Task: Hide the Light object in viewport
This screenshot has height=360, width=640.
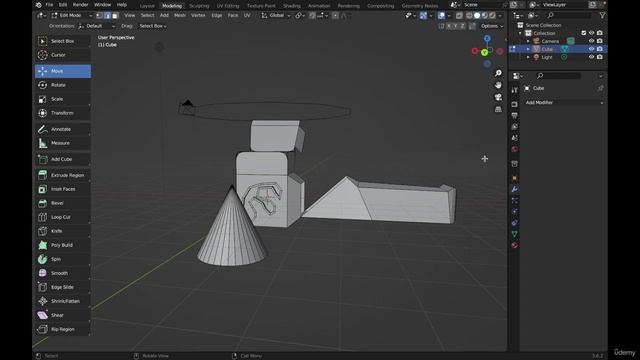Action: point(591,57)
